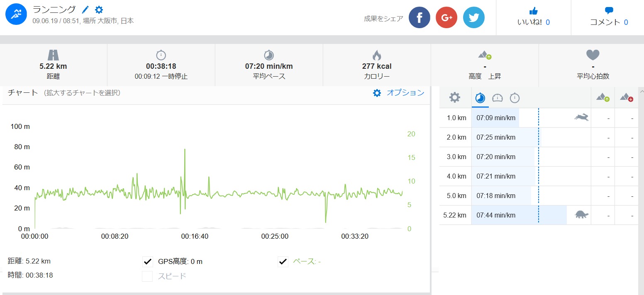The width and height of the screenshot is (644, 295).
Task: Toggle the GPS高度 checkbox
Action: [147, 261]
